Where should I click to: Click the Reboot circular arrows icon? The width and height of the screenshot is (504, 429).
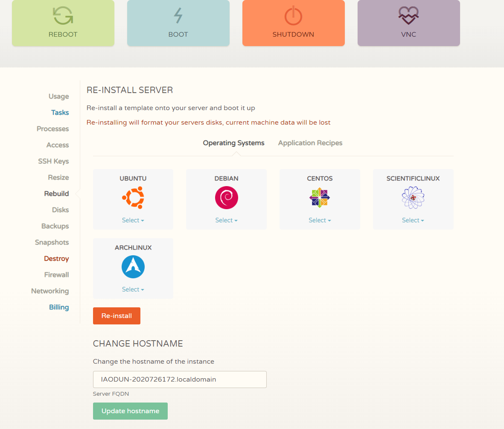coord(63,16)
